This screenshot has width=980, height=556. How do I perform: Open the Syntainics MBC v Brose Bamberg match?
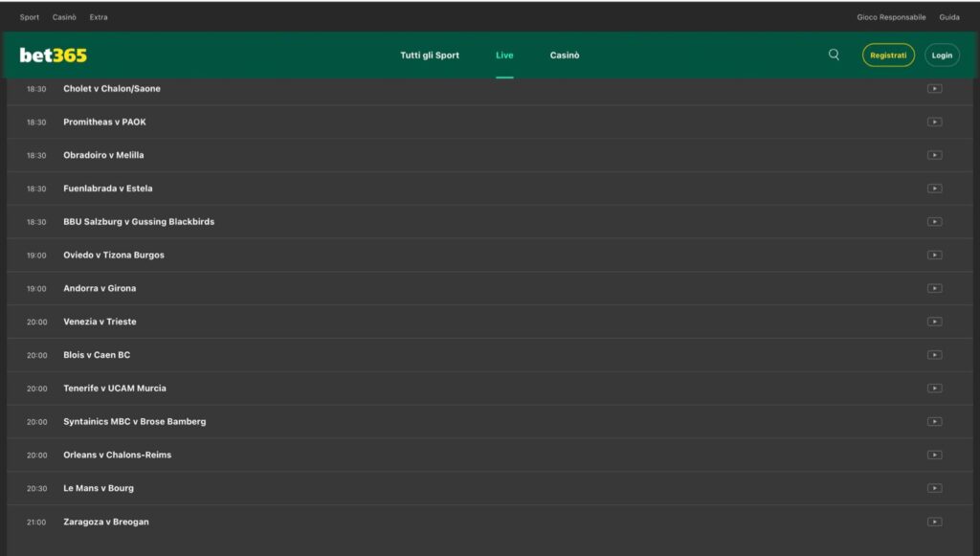pyautogui.click(x=135, y=422)
